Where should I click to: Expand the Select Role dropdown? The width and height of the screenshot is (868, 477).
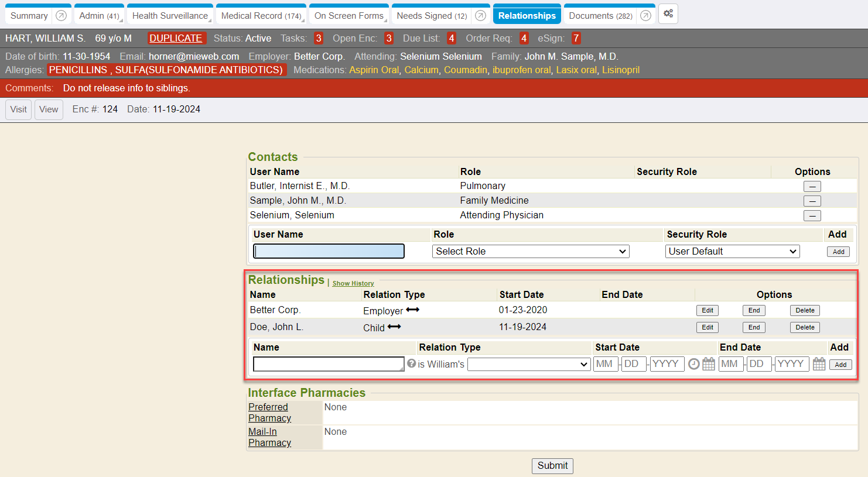[530, 252]
